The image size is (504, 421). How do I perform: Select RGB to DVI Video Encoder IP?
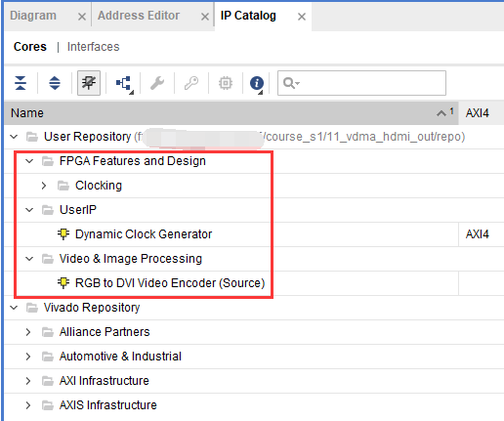pos(170,283)
